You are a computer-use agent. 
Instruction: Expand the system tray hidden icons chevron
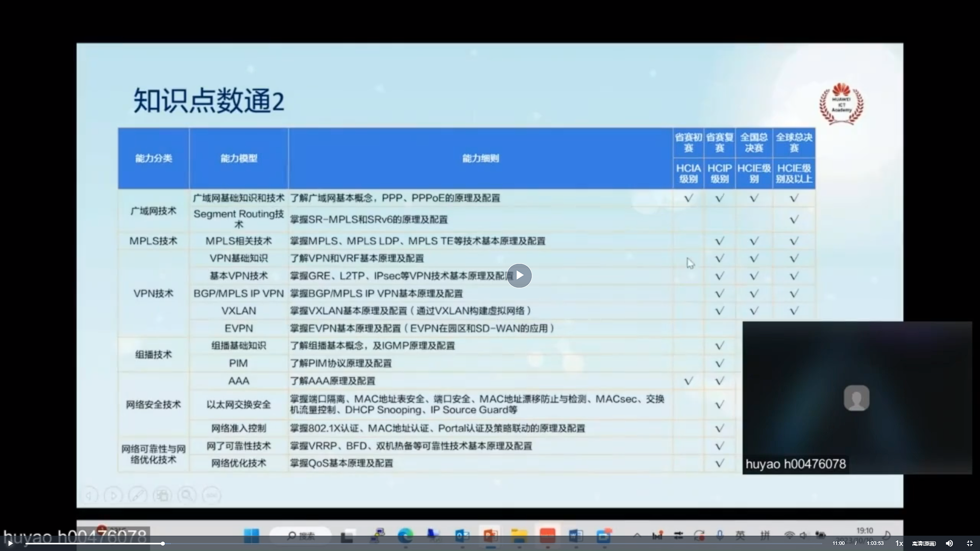637,536
